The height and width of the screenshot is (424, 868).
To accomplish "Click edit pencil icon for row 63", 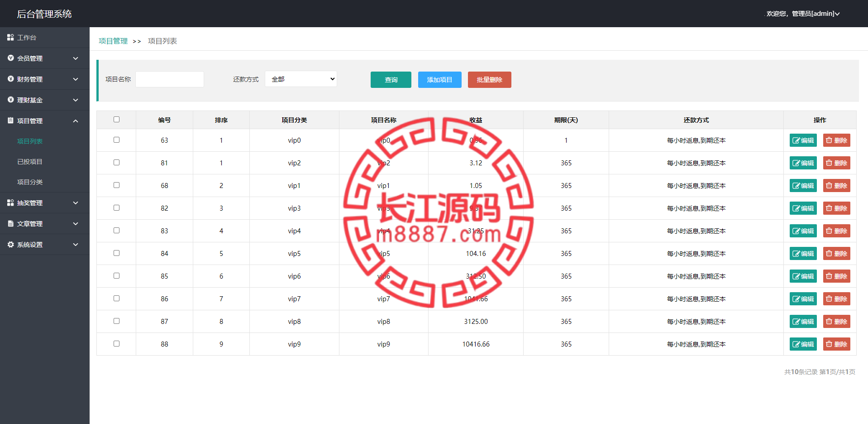I will 796,140.
